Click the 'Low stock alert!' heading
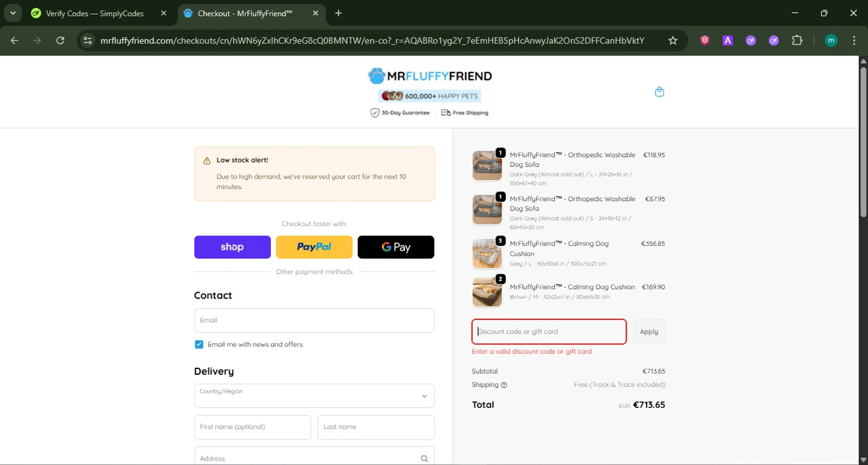This screenshot has width=868, height=465. click(x=242, y=160)
